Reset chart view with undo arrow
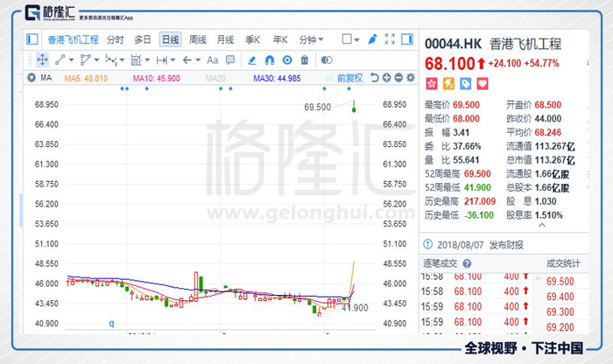613x364 pixels. click(x=375, y=78)
